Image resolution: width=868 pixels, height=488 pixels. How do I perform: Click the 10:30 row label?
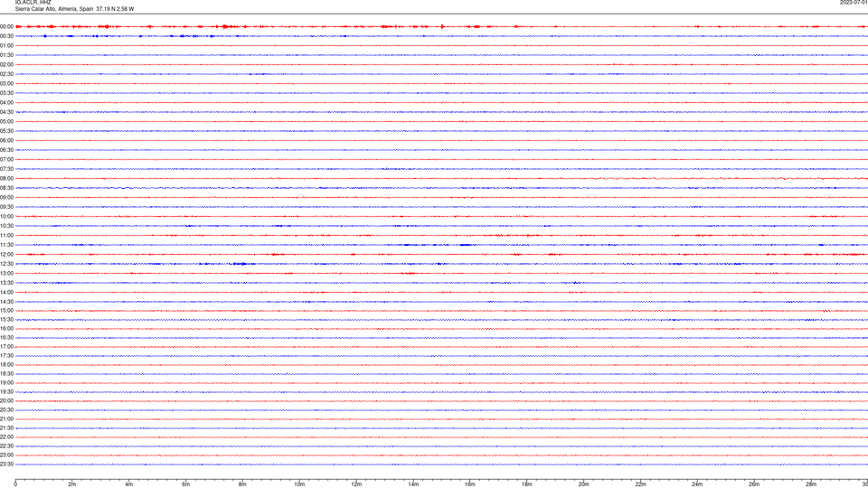tap(6, 226)
